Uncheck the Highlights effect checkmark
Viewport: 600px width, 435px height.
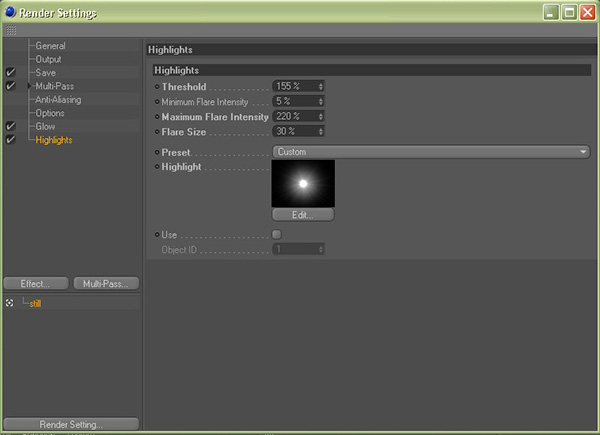click(10, 141)
